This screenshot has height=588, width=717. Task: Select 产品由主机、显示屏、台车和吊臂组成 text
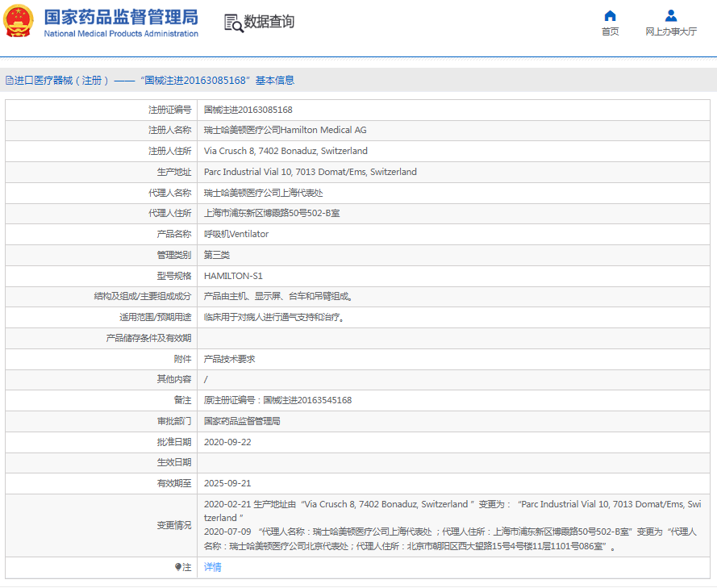point(279,296)
